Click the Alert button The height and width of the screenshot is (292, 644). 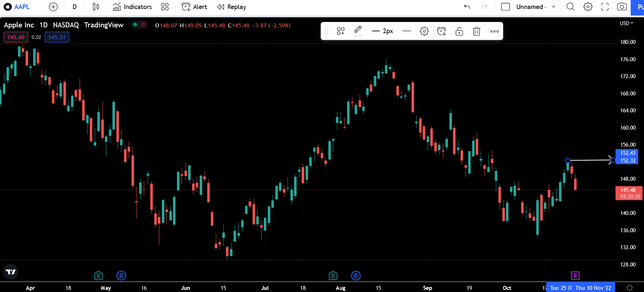point(194,7)
